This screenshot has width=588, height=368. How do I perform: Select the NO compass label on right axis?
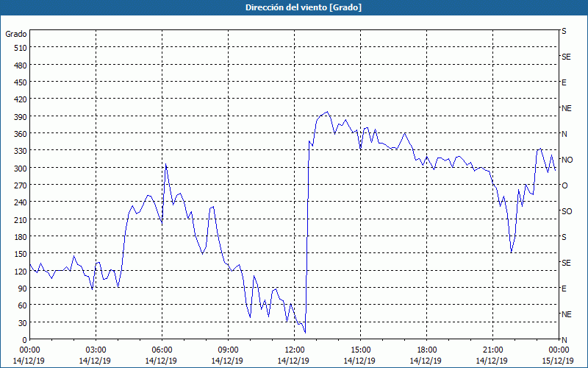click(567, 160)
